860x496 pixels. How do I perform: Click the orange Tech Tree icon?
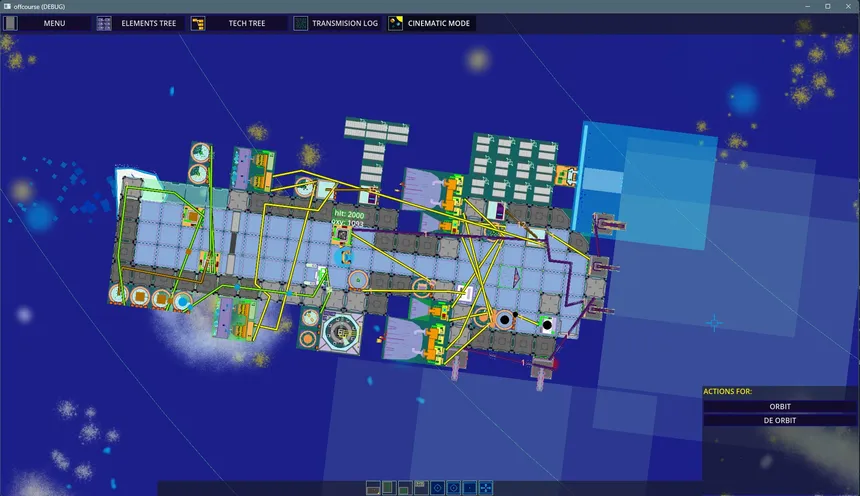click(198, 23)
